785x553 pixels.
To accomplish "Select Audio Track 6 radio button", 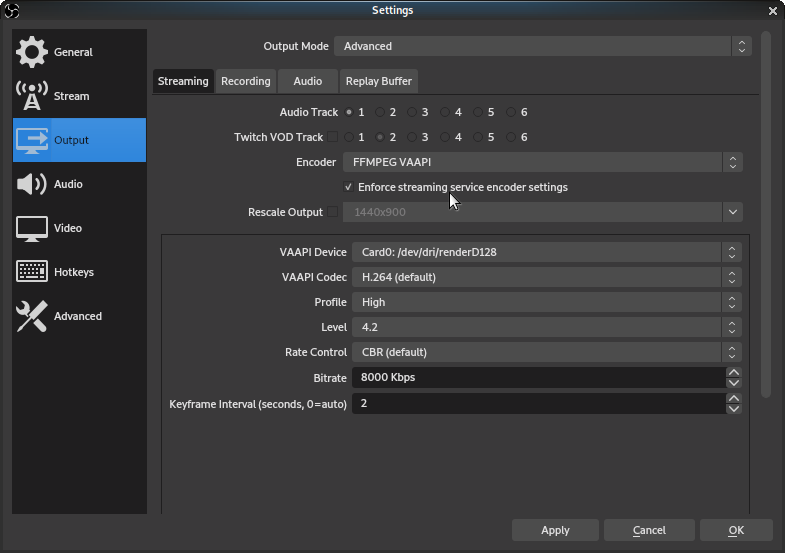I will tap(511, 112).
